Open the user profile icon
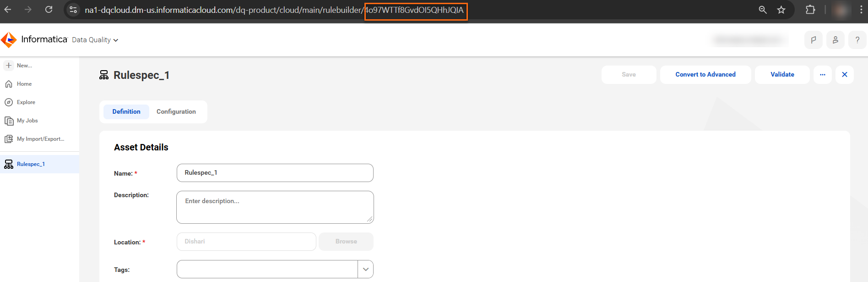The width and height of the screenshot is (868, 282). pyautogui.click(x=835, y=40)
